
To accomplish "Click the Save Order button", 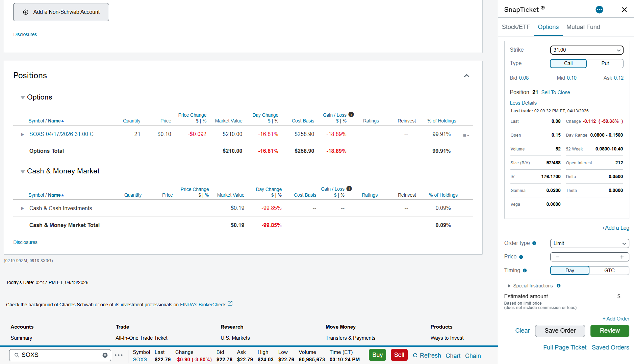I will point(560,331).
